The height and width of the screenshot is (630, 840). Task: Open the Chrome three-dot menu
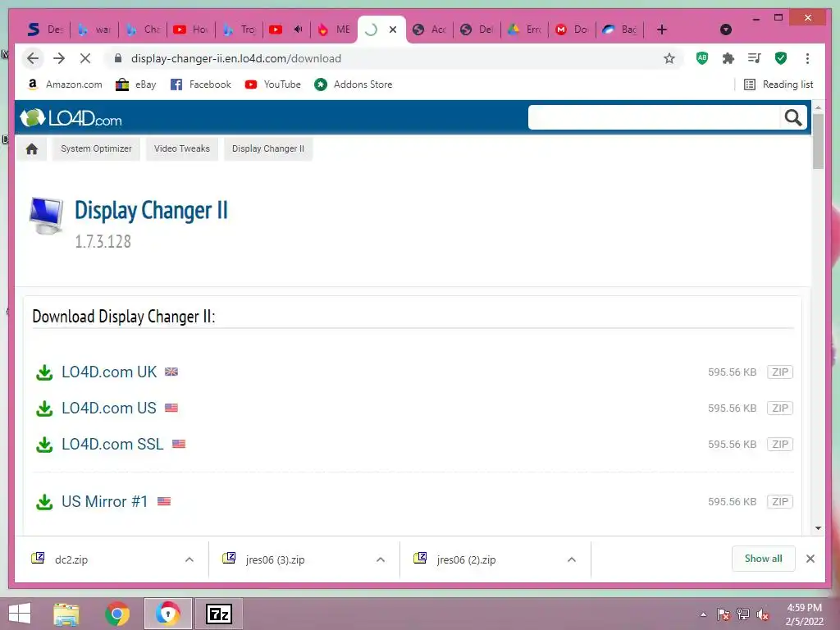807,58
